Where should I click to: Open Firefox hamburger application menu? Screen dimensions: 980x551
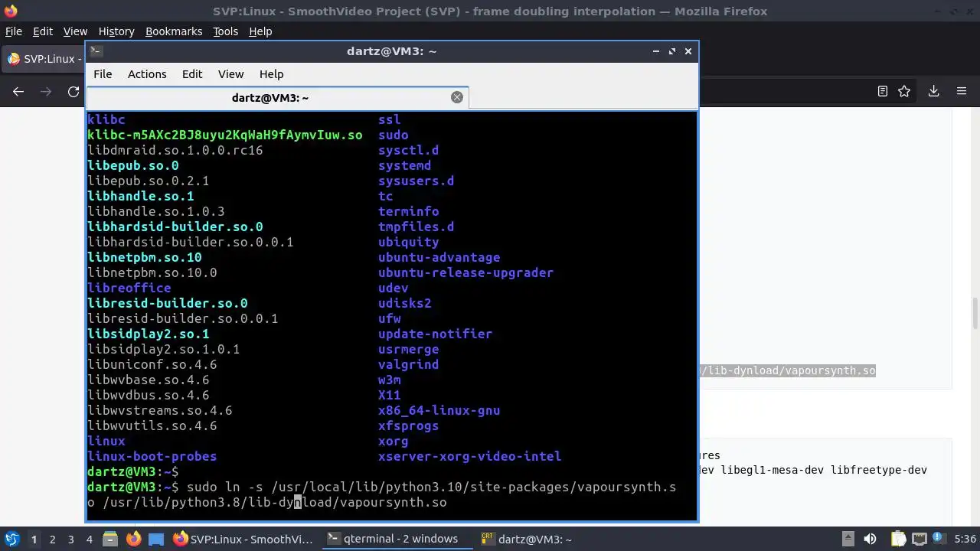(x=962, y=91)
